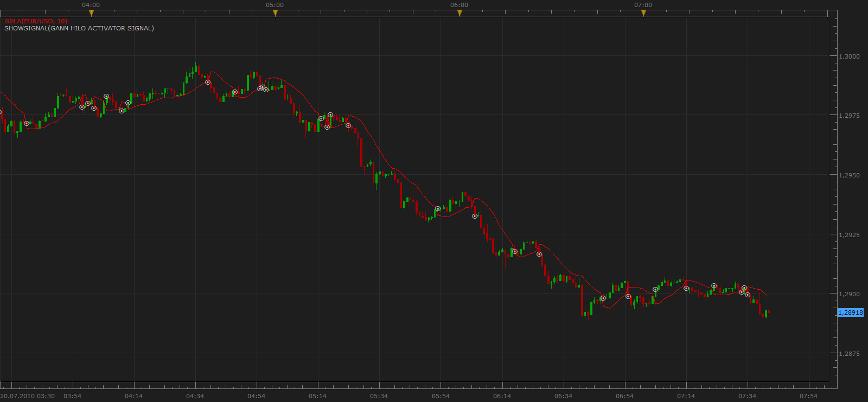Click the 06:00 top time label
868x402 pixels.
459,5
